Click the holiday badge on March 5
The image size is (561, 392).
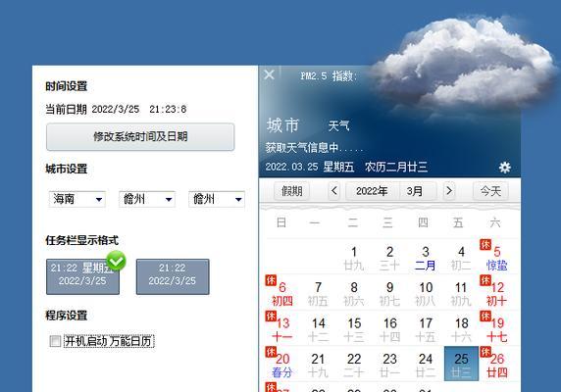[x=485, y=245]
